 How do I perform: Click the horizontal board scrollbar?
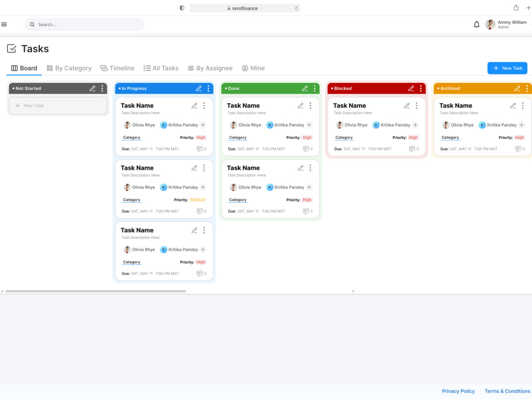pyautogui.click(x=96, y=291)
